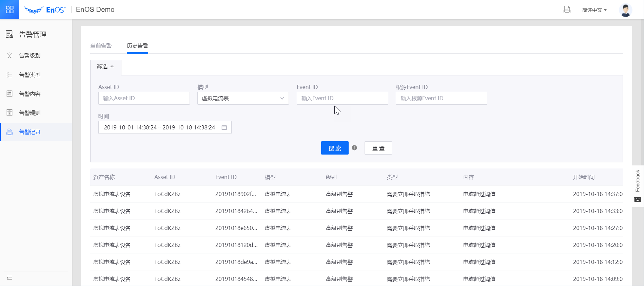
Task: Expand the 模型 dropdown 虚拟电流表
Action: [x=243, y=98]
